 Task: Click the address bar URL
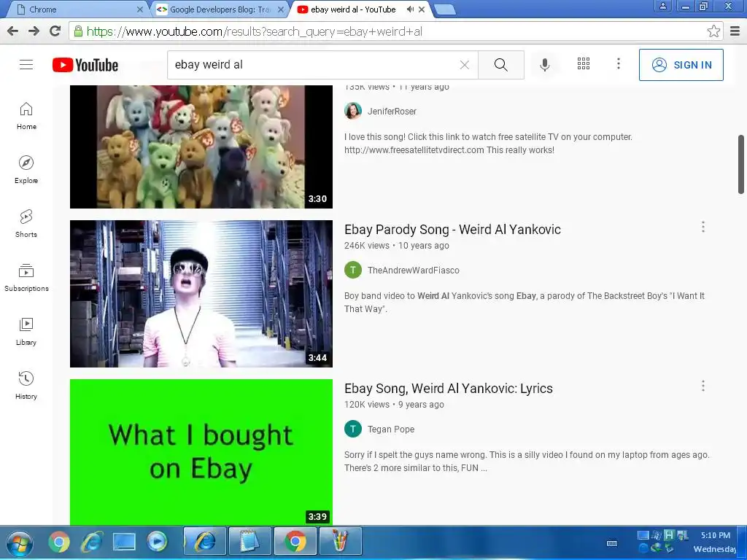coord(254,31)
